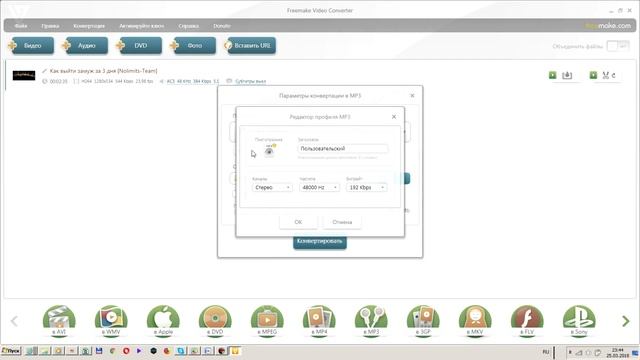The width and height of the screenshot is (640, 360).
Task: Click the AC3 audio track info link
Action: pos(193,81)
